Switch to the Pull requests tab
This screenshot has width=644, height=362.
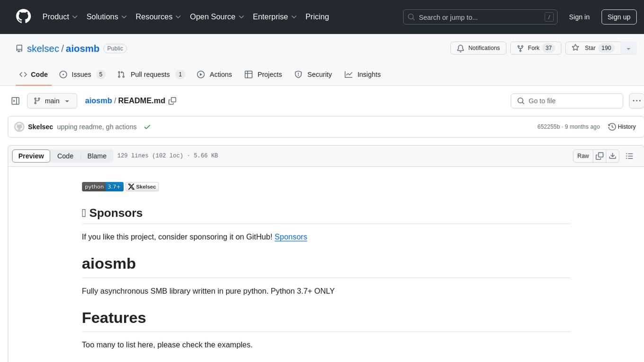coord(151,74)
